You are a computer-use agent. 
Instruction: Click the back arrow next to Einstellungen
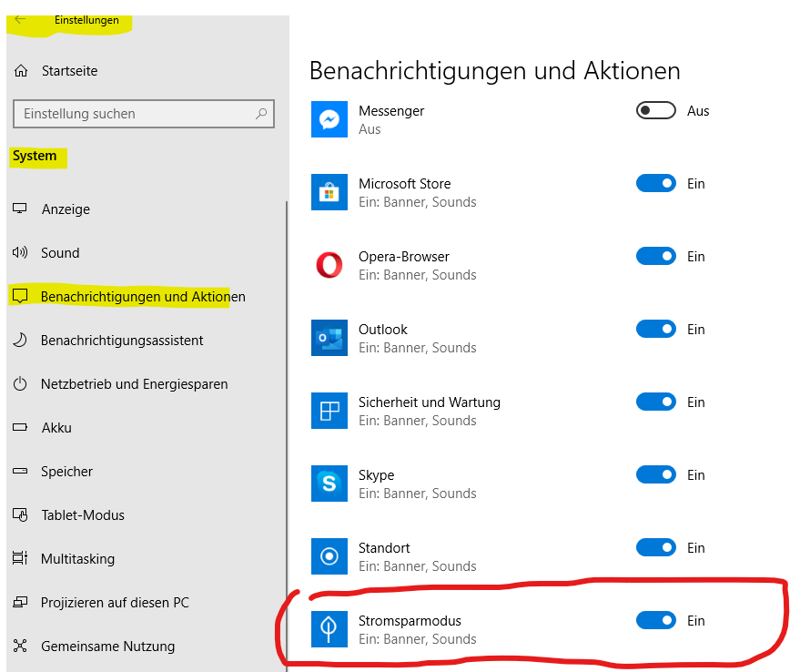20,20
